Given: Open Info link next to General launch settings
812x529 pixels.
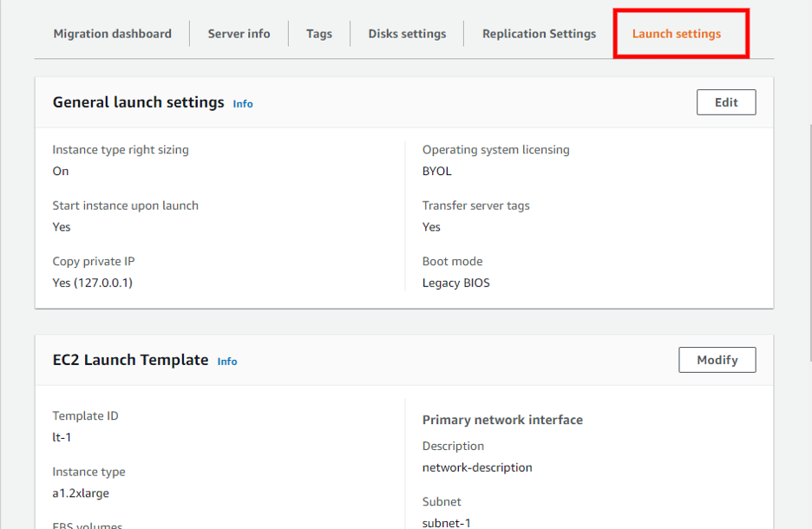Looking at the screenshot, I should coord(243,103).
